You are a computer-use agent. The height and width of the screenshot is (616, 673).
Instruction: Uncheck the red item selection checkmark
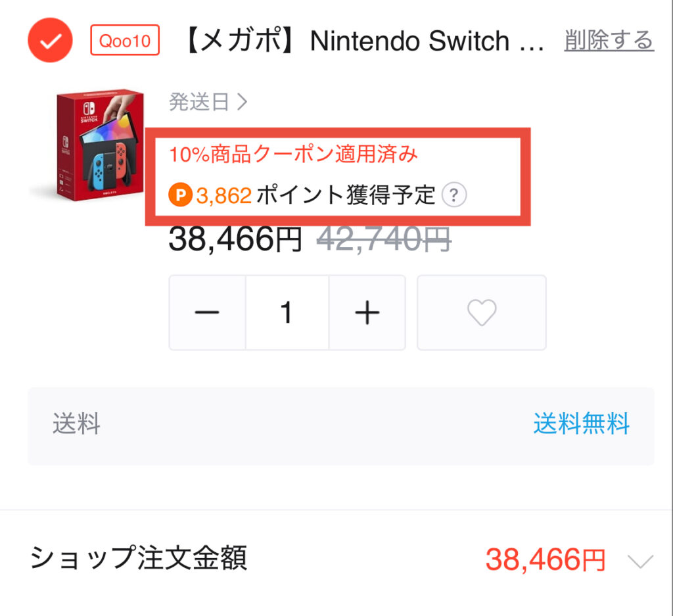click(50, 40)
